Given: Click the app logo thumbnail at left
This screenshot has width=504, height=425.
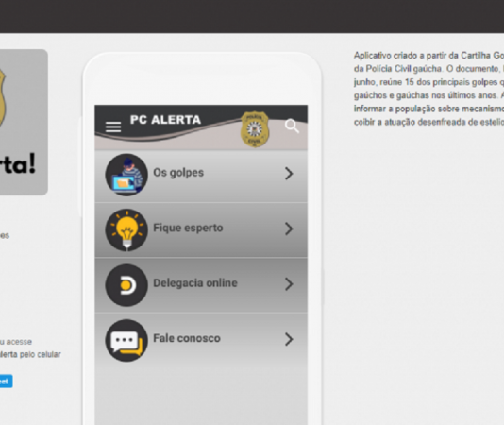Looking at the screenshot, I should tap(23, 122).
